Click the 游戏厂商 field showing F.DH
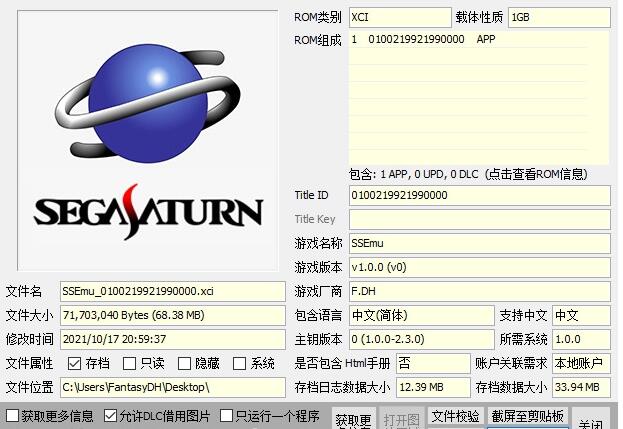The width and height of the screenshot is (623, 429). [x=480, y=291]
